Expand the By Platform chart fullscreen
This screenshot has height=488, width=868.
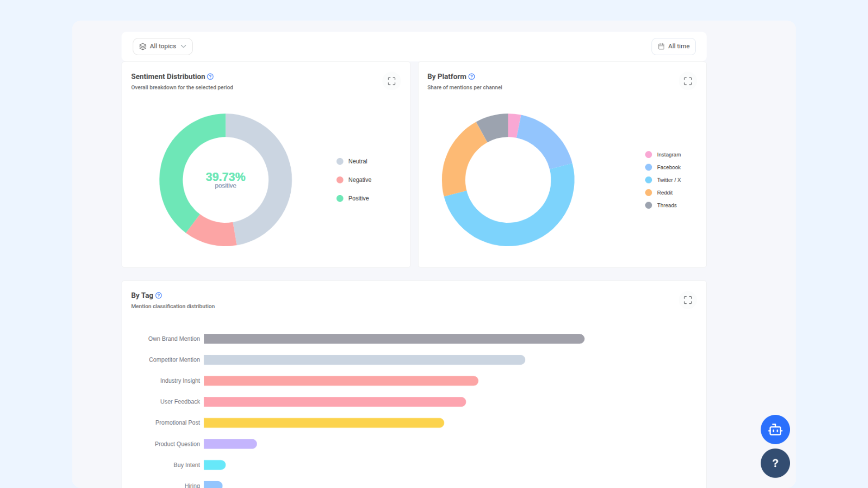pos(688,81)
